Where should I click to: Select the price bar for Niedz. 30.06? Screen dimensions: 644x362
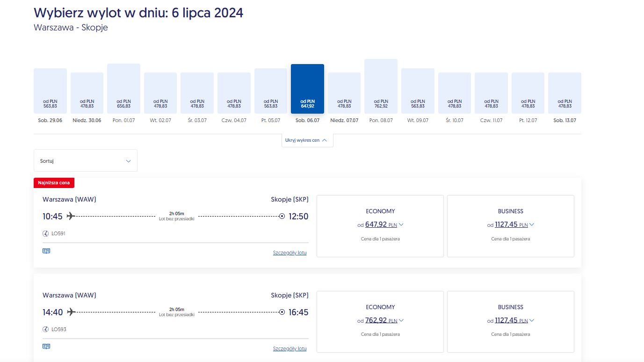pyautogui.click(x=87, y=93)
